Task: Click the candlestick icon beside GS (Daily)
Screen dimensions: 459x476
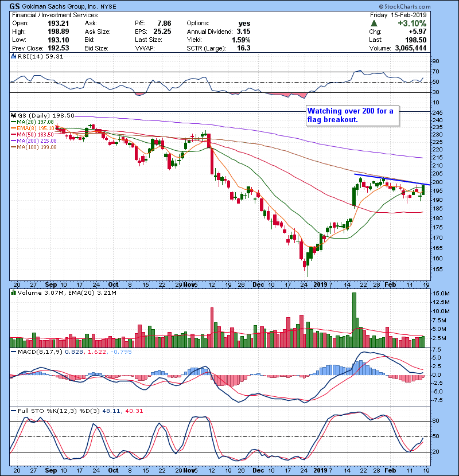Action: (x=13, y=115)
